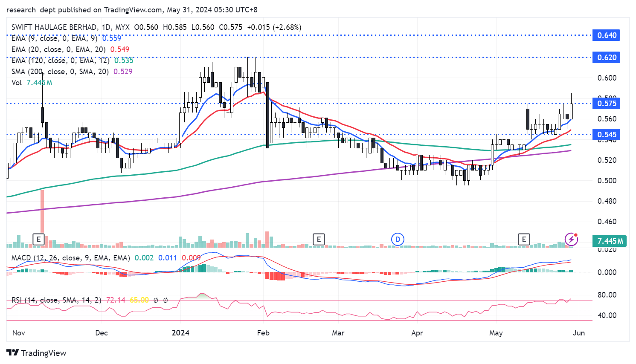Click the 0.575 current price label

coord(607,104)
